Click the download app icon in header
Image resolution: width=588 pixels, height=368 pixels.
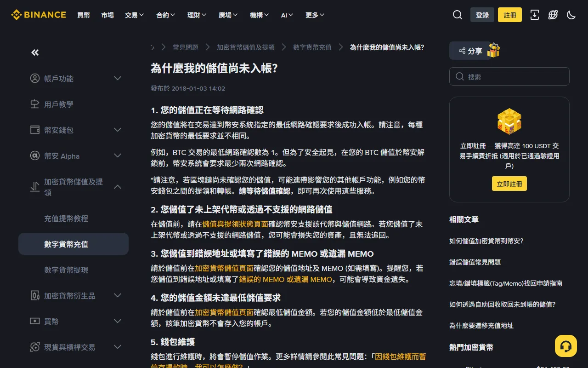pyautogui.click(x=535, y=15)
